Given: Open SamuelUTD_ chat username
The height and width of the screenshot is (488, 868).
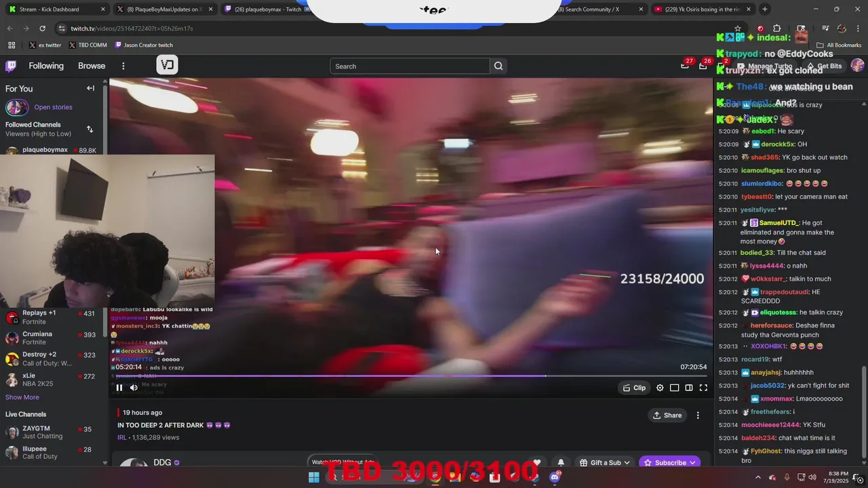Looking at the screenshot, I should pos(779,223).
